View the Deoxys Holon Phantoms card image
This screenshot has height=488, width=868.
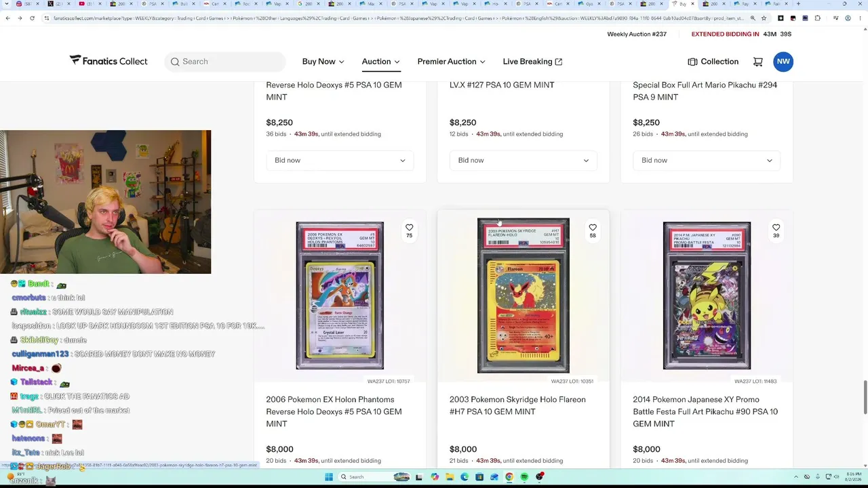pyautogui.click(x=340, y=296)
